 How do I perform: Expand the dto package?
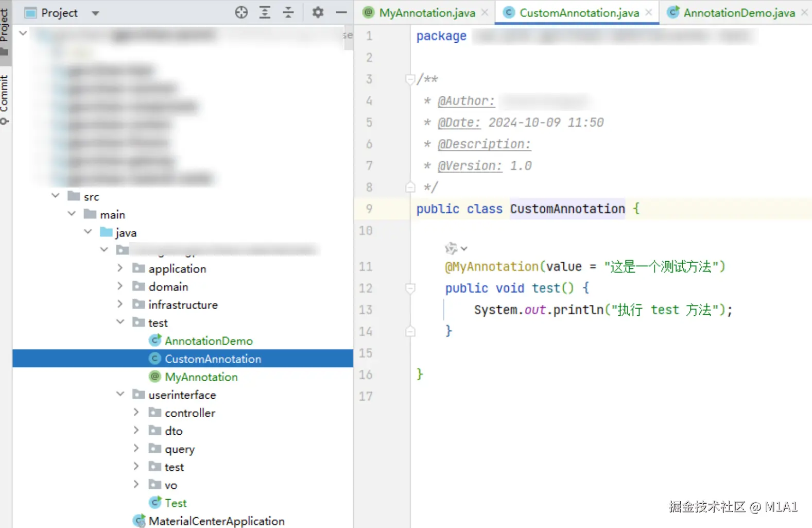click(136, 430)
